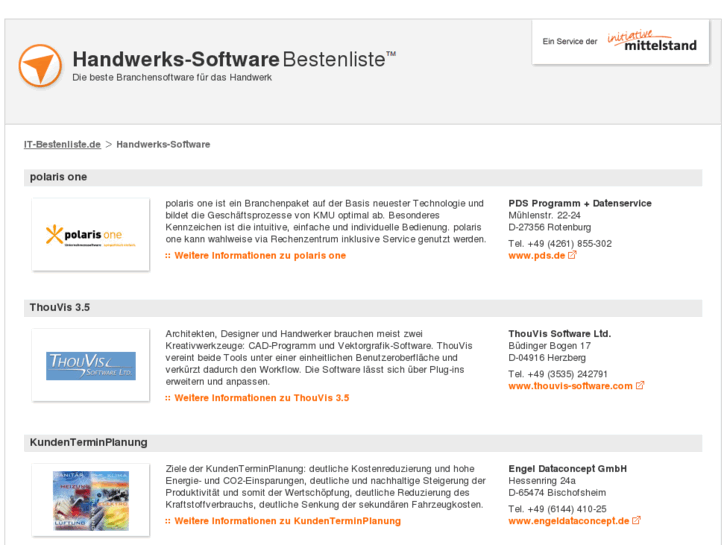Image resolution: width=727 pixels, height=545 pixels.
Task: Click D-65474 Bischofsheim address text
Action: click(557, 493)
